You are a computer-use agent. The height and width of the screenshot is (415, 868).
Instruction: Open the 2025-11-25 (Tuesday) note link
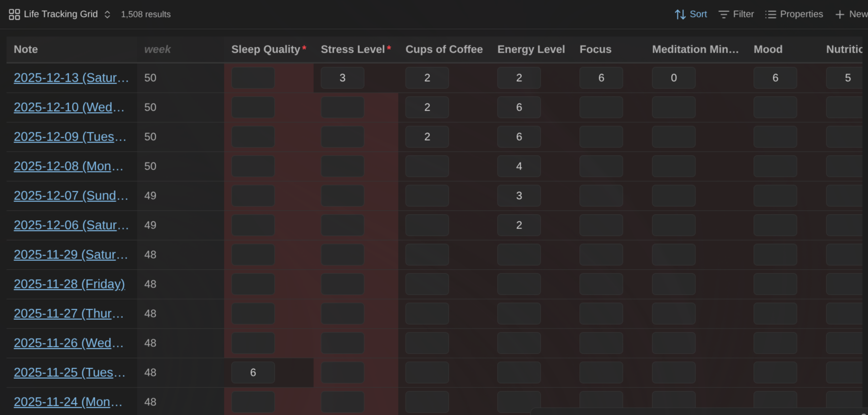coord(70,372)
